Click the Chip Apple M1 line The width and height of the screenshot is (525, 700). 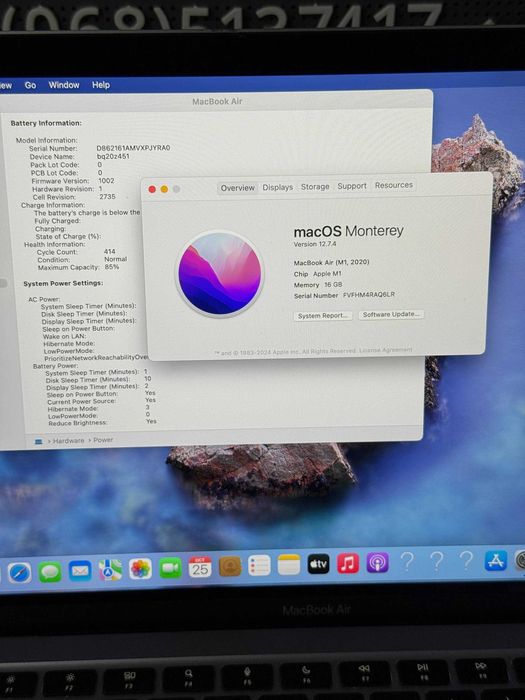tap(317, 274)
